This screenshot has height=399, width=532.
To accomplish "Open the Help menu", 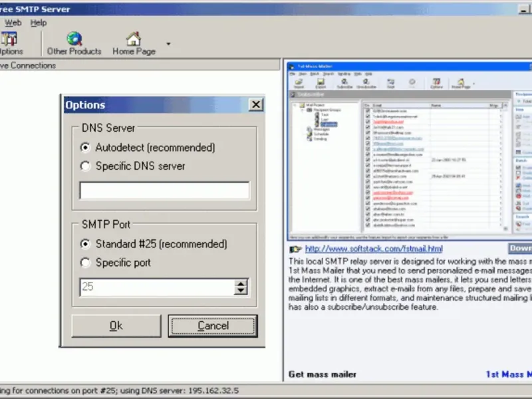I will 39,23.
